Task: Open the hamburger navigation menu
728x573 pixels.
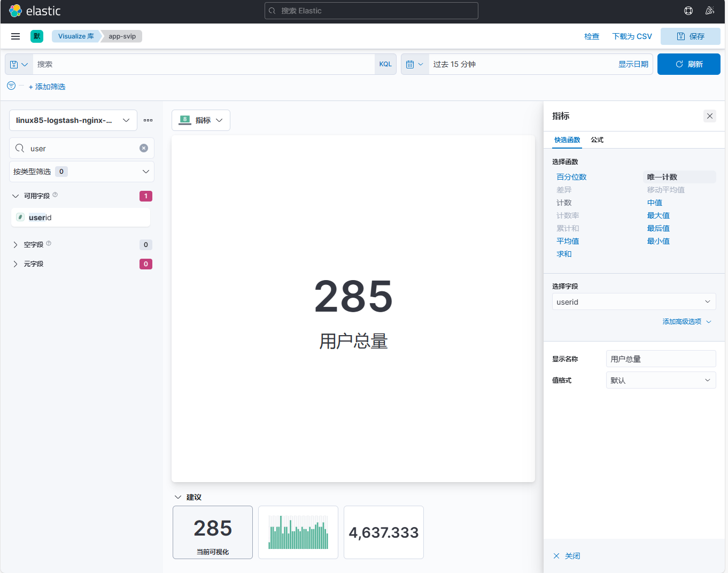Action: pos(16,36)
